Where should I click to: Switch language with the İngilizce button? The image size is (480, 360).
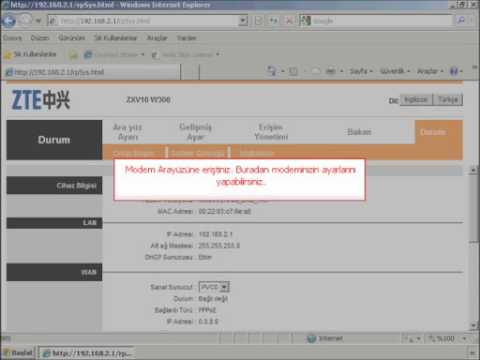click(x=416, y=100)
